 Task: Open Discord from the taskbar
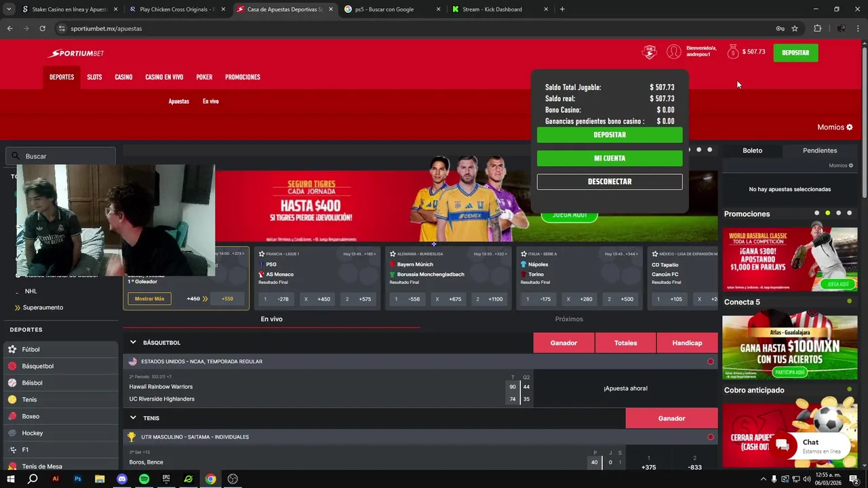coord(121,479)
